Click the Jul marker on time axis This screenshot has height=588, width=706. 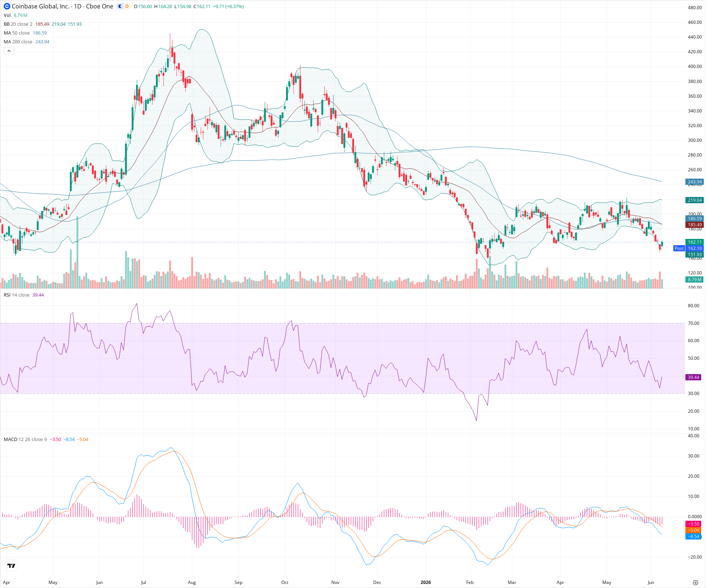[x=143, y=582]
